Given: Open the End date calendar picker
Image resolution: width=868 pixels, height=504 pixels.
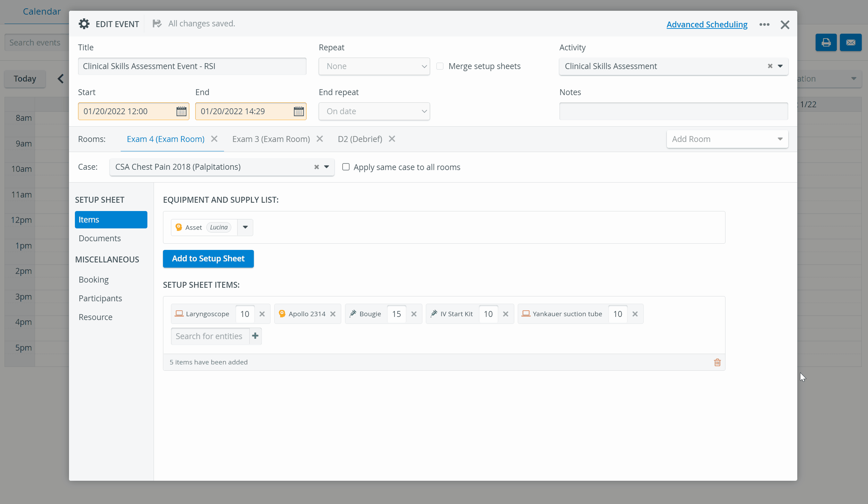Looking at the screenshot, I should coord(299,111).
